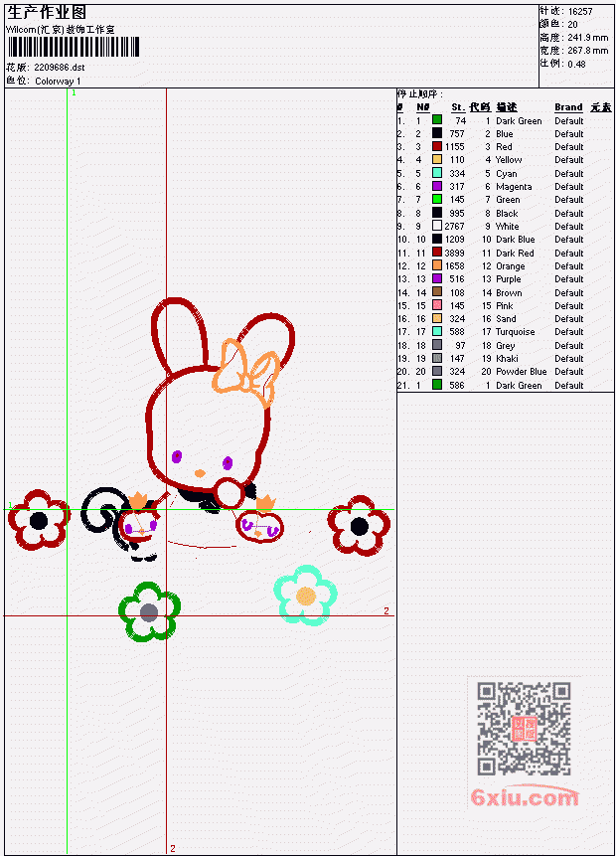Click the 生产作业图 title heading
Viewport: 616px width, 856px height.
[x=47, y=13]
